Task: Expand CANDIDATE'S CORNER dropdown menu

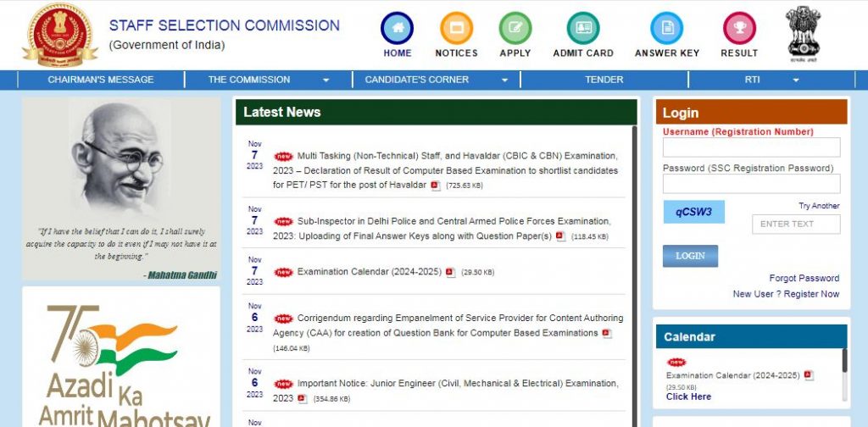Action: point(436,80)
